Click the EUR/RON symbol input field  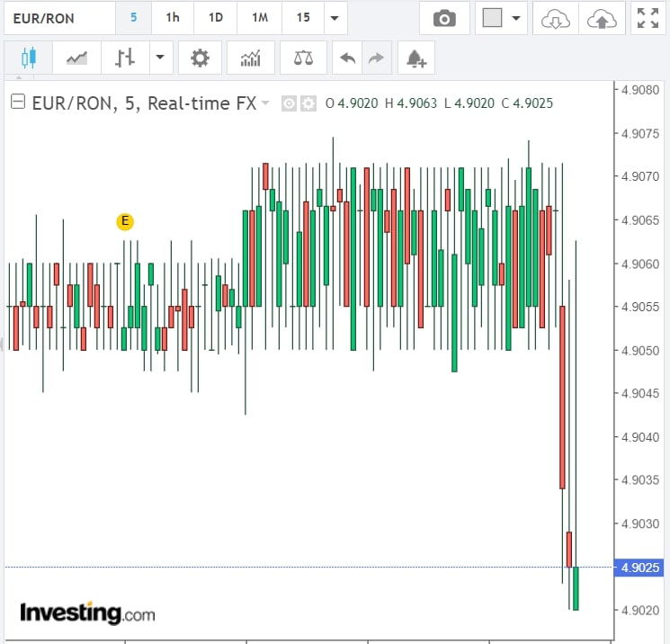click(58, 18)
